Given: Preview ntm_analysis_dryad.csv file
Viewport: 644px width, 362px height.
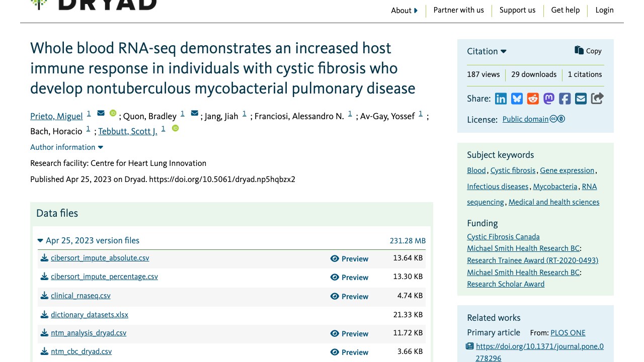Looking at the screenshot, I should [349, 334].
